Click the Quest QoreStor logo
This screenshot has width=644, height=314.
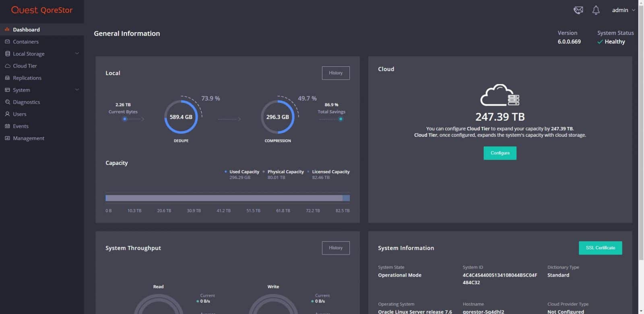point(42,10)
